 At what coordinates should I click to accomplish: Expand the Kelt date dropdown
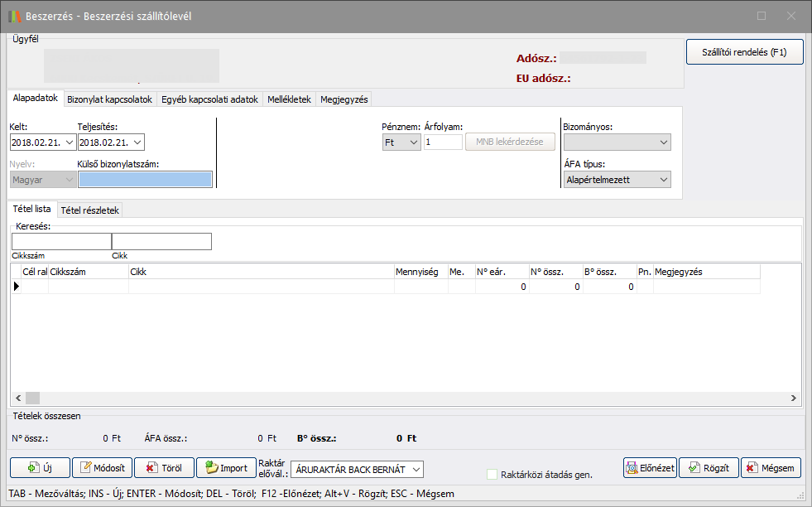click(x=69, y=142)
